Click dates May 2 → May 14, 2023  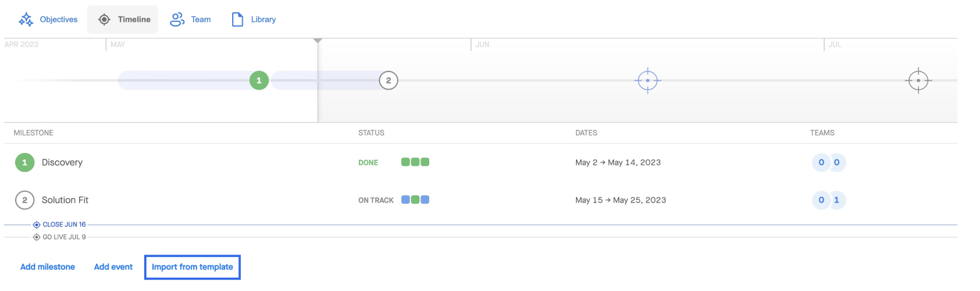pos(618,162)
